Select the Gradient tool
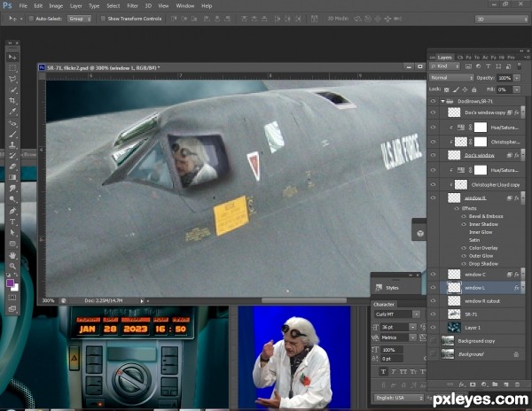This screenshot has height=411, width=532. point(12,177)
